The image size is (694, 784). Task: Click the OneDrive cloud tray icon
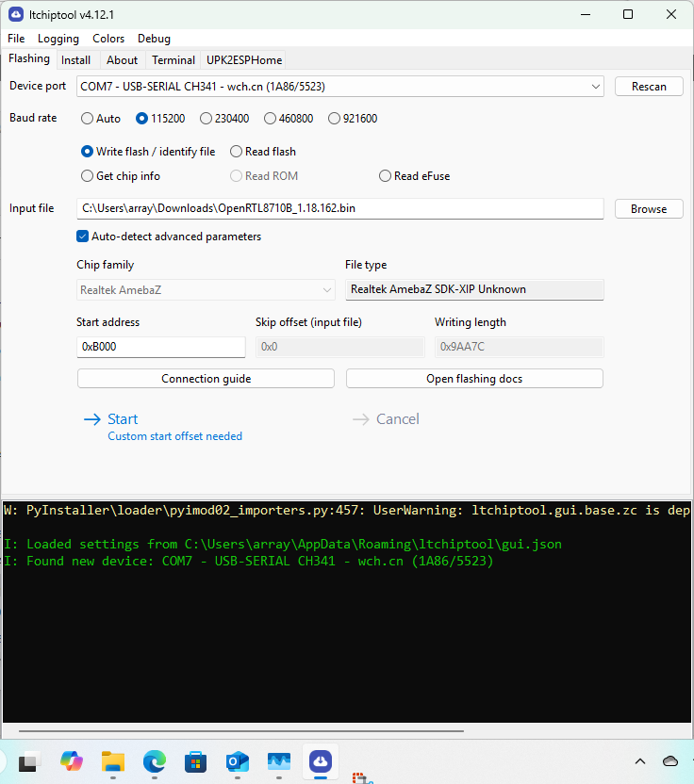(x=670, y=761)
